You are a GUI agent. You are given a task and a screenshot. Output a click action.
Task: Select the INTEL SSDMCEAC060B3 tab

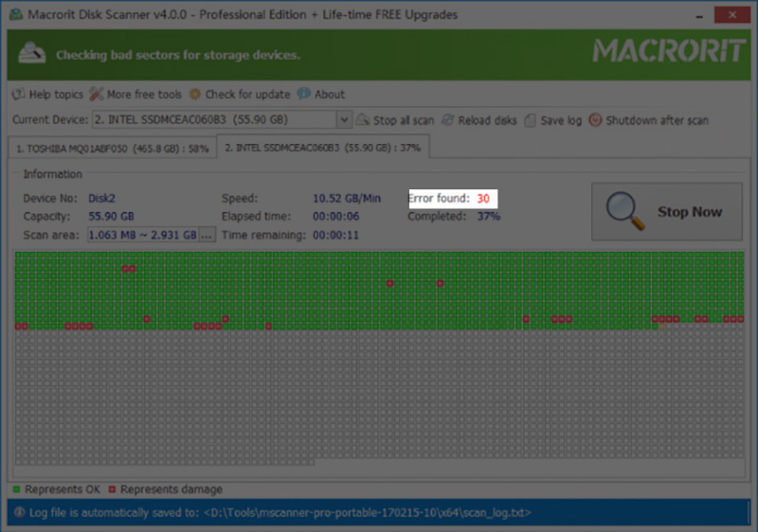click(323, 148)
